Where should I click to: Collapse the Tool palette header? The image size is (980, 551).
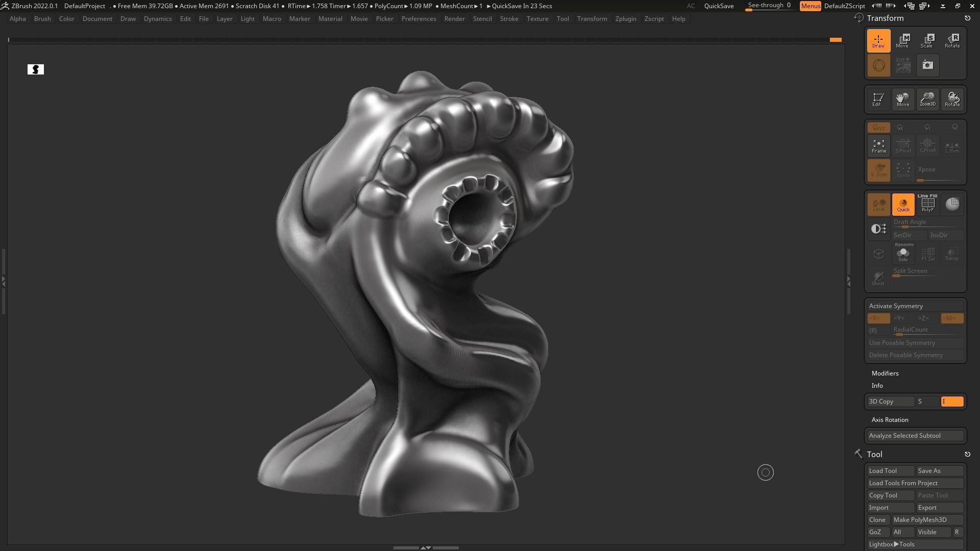point(874,455)
